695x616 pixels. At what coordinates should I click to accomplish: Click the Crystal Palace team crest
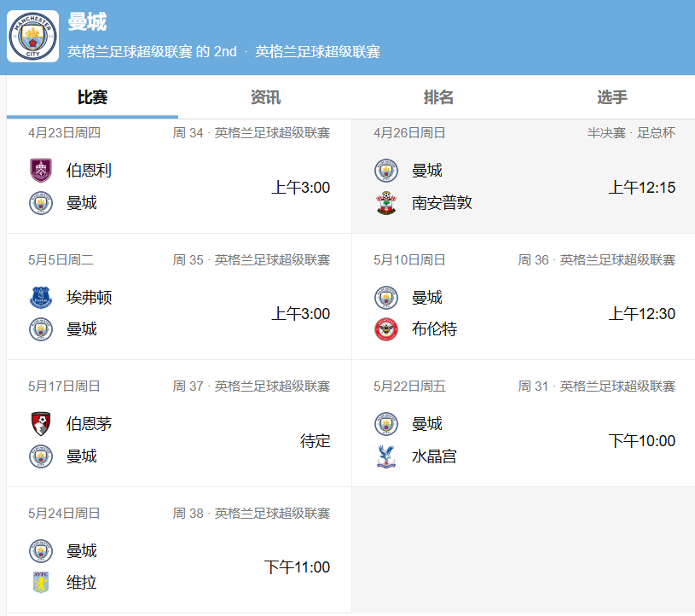386,456
